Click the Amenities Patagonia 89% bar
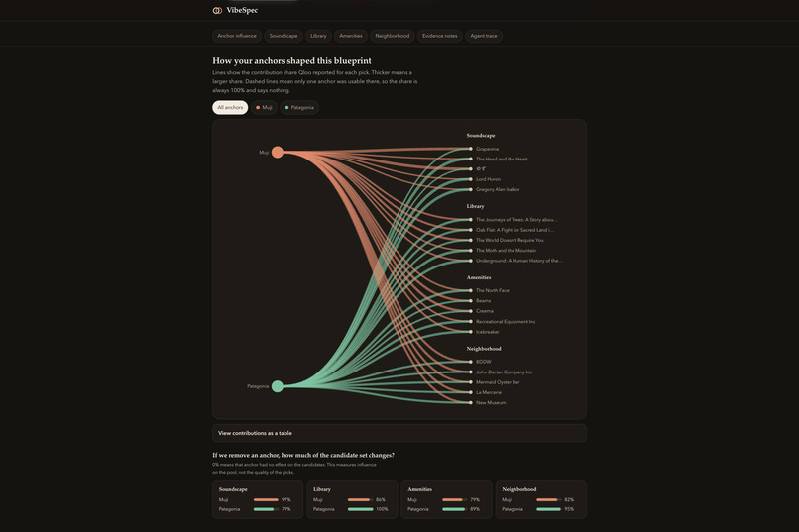 tap(455, 509)
